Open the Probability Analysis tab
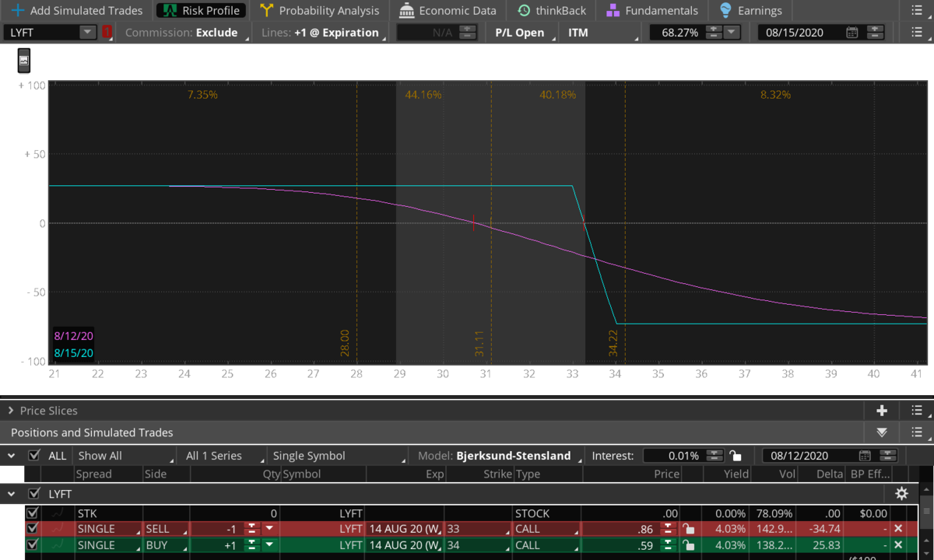Viewport: 934px width, 560px height. (320, 11)
